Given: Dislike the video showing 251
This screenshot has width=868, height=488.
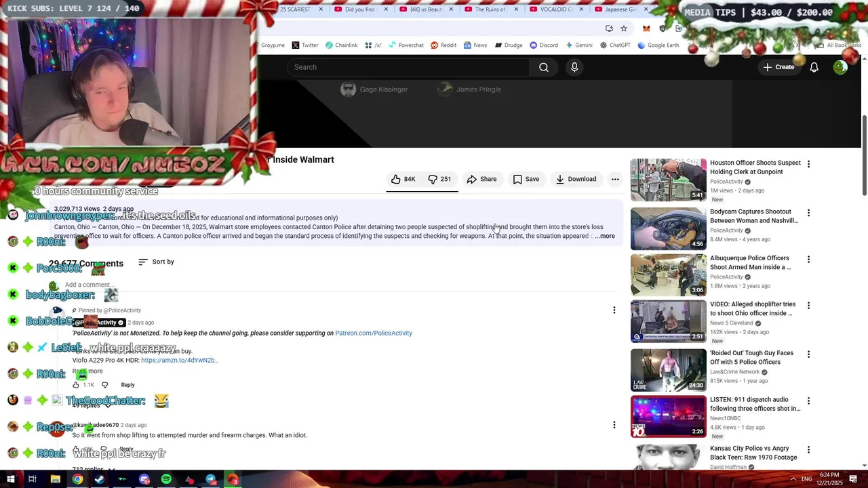Looking at the screenshot, I should [x=439, y=179].
